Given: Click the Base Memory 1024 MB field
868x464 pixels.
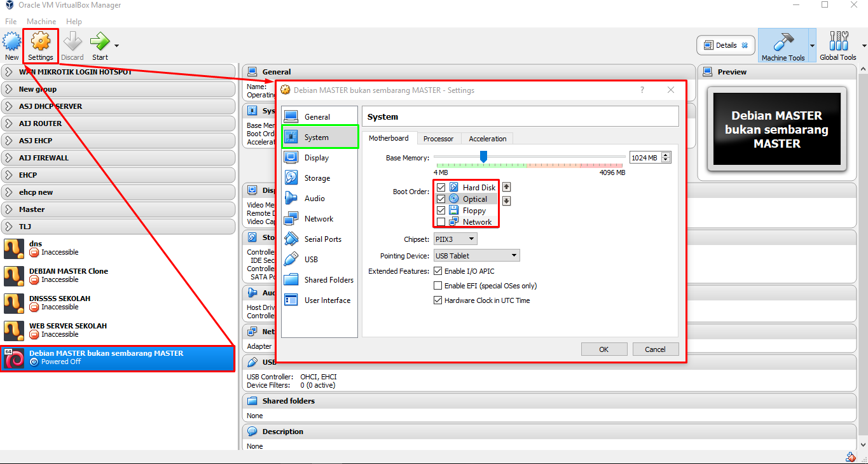Looking at the screenshot, I should 645,158.
